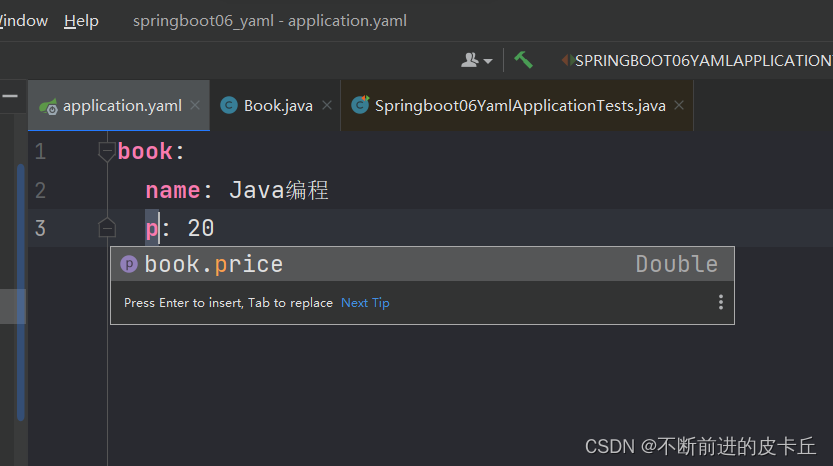The height and width of the screenshot is (466, 833).
Task: Close the application.yaml tab
Action: [195, 105]
